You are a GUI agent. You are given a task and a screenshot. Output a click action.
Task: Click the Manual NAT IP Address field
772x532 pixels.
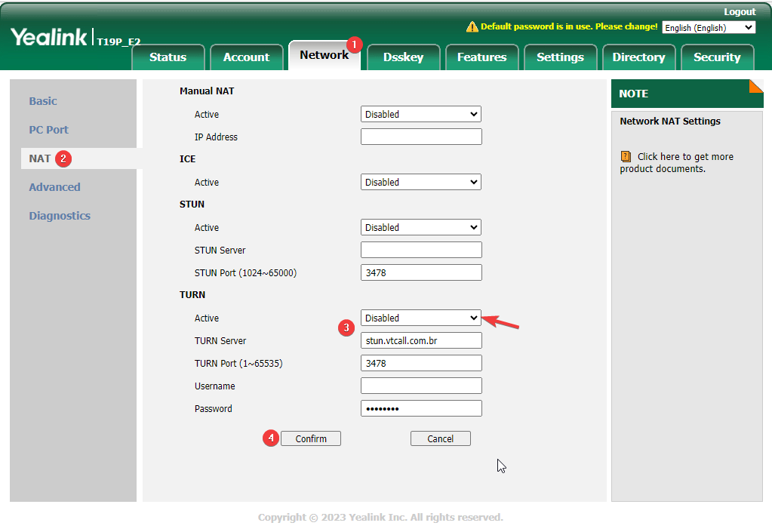420,137
